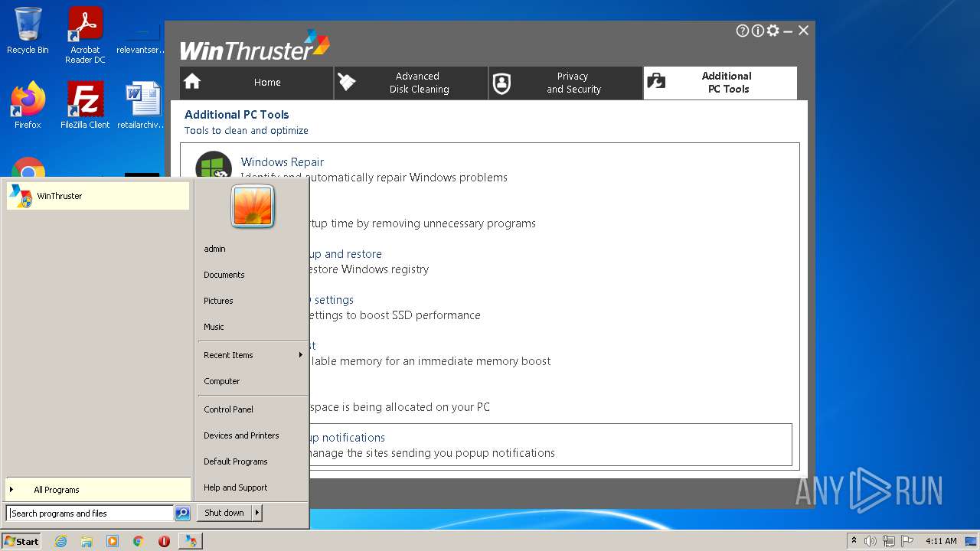This screenshot has width=980, height=551.
Task: Open WinThruster settings gear icon
Action: [773, 31]
